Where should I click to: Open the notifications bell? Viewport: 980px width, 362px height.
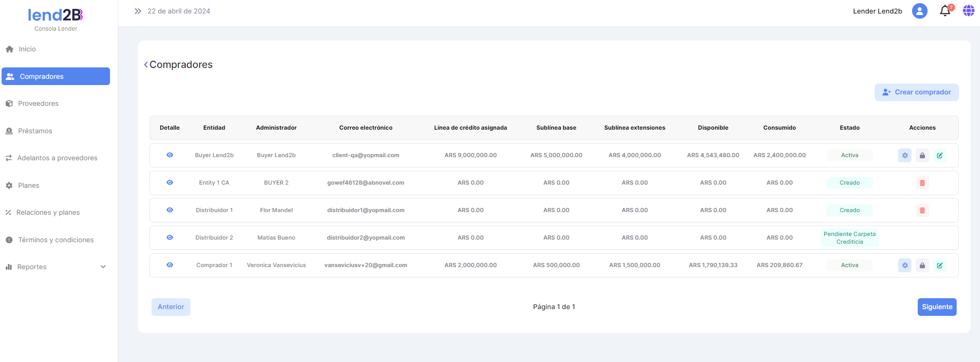click(945, 11)
